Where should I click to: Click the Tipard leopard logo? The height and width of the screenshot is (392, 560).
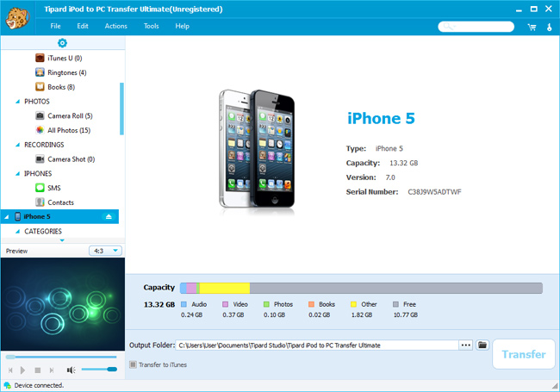(17, 18)
